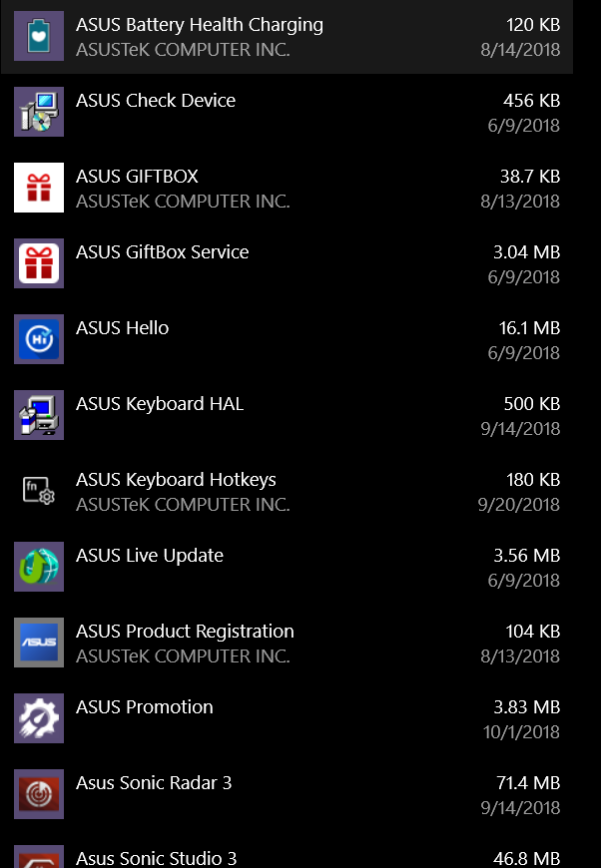The height and width of the screenshot is (868, 601).
Task: Click the ASUS Check Device icon
Action: pos(38,112)
